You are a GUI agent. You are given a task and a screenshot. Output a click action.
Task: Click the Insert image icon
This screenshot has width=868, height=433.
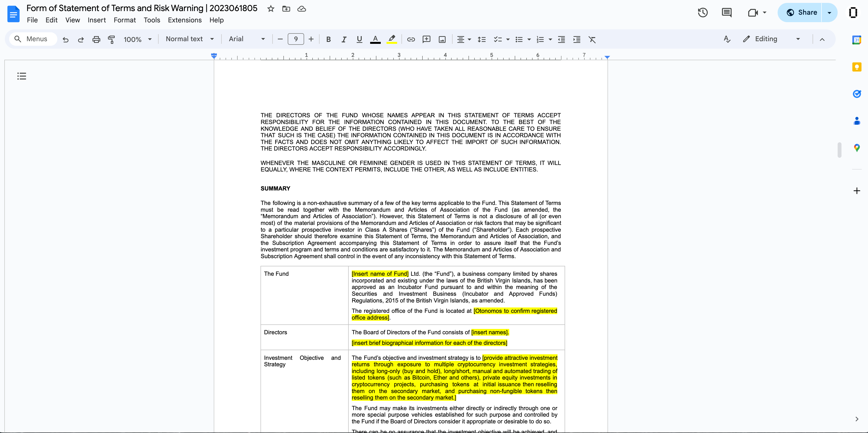tap(442, 39)
